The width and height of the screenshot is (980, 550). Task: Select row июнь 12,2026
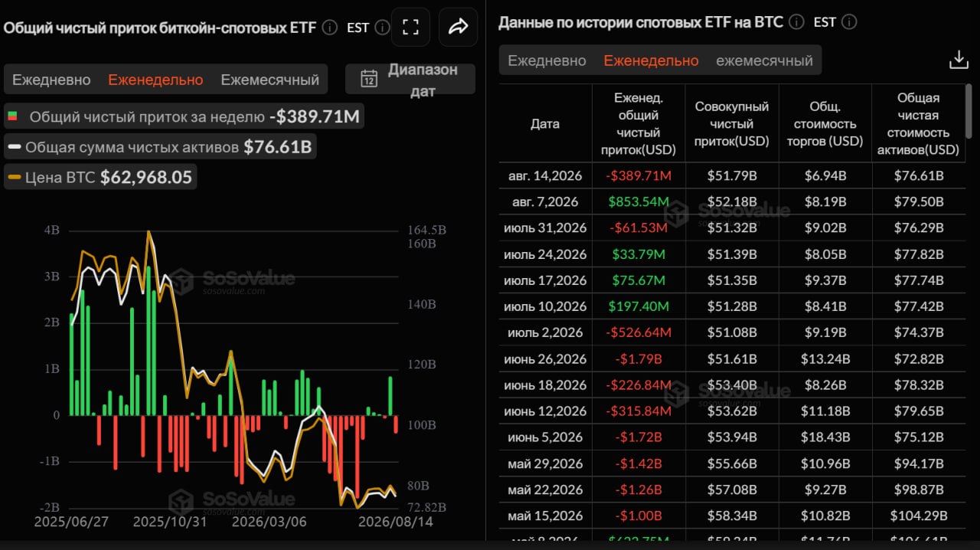[732, 411]
